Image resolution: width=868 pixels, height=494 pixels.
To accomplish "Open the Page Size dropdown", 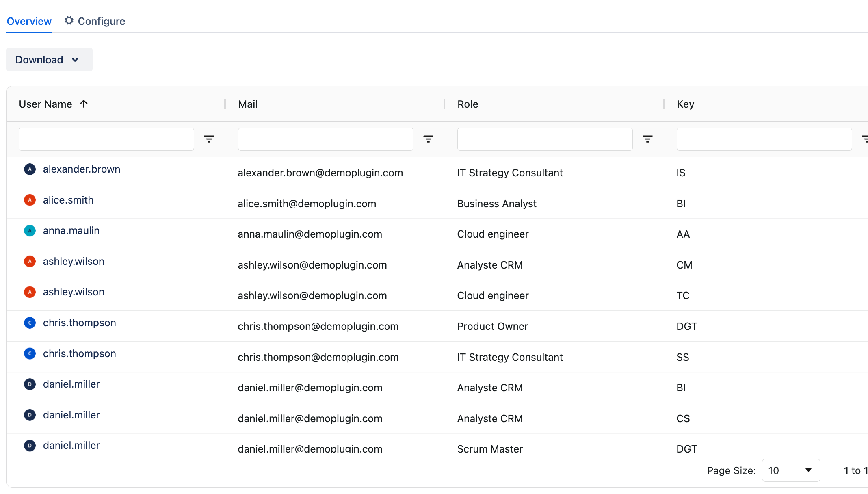I will [x=790, y=470].
